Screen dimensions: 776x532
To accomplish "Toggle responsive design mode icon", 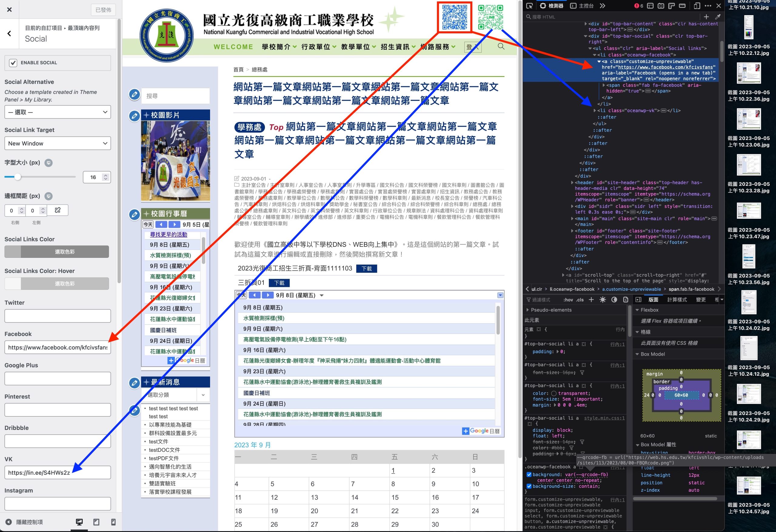I will click(x=697, y=6).
